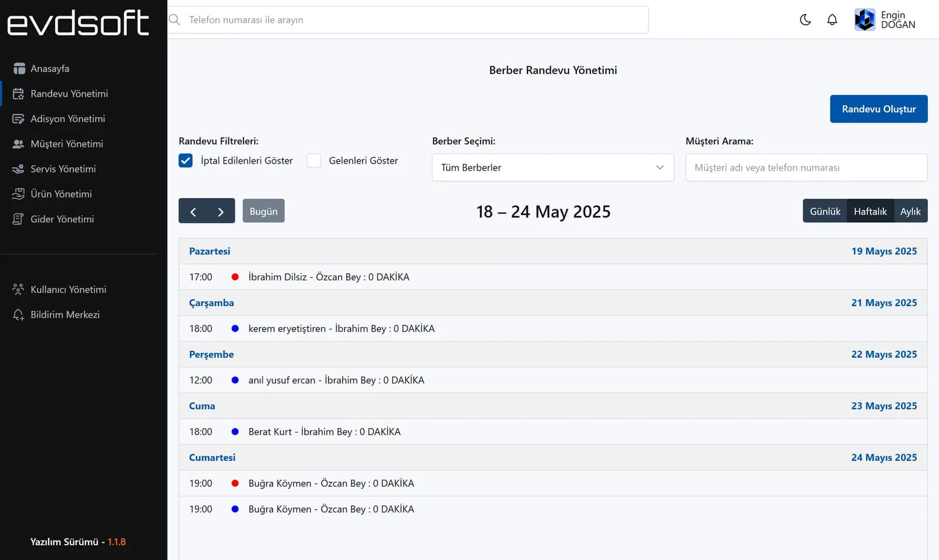939x560 pixels.
Task: Switch to Aylık view tab
Action: coord(910,211)
